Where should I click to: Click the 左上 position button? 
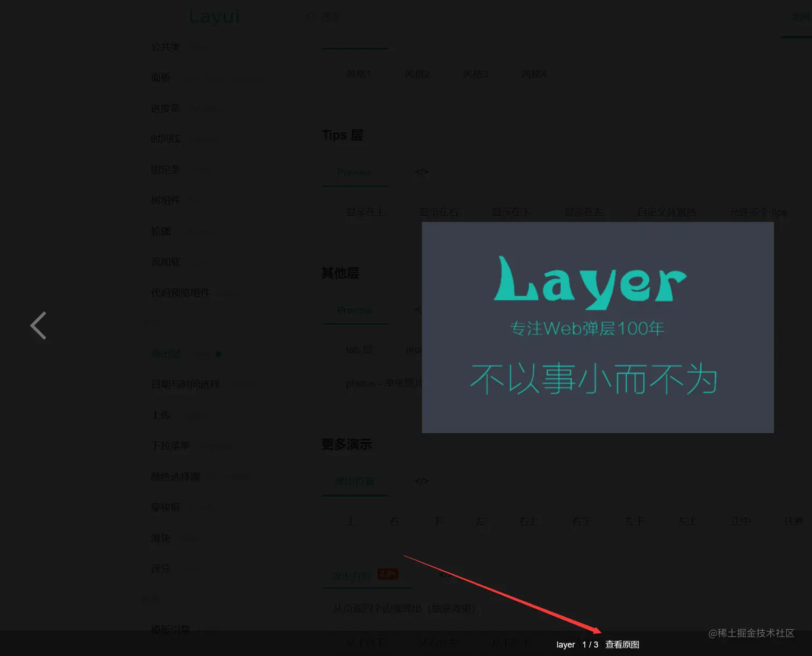pyautogui.click(x=688, y=521)
